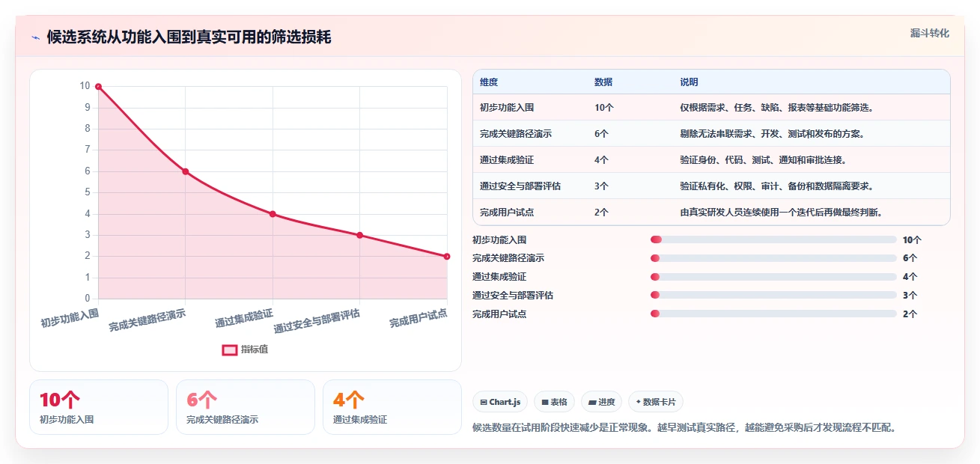Click the data point at 初步功能入围
Viewport: 980px width, 464px height.
tap(98, 87)
